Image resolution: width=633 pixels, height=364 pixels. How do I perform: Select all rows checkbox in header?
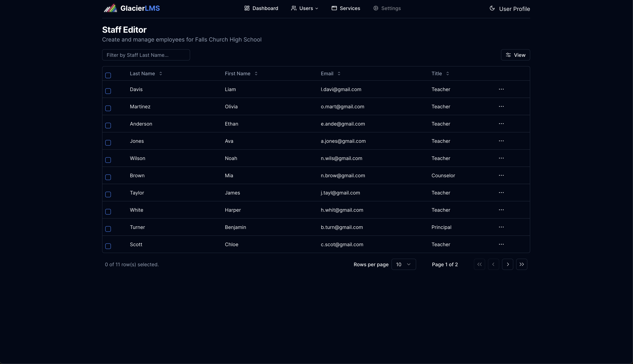tap(108, 75)
